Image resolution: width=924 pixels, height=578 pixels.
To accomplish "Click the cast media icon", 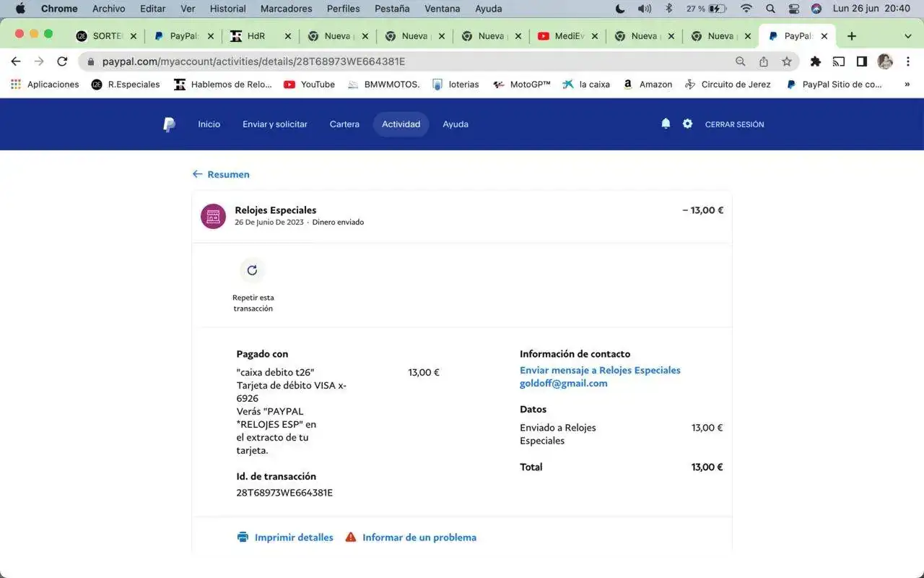I will coord(839,61).
